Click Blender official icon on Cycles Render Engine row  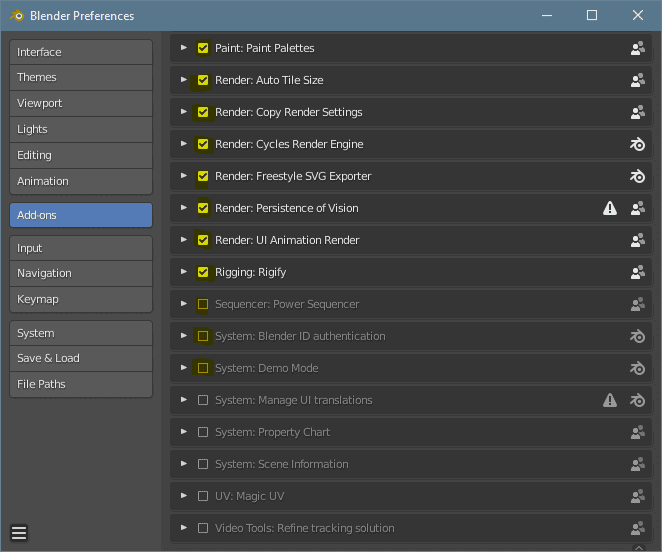pos(638,144)
